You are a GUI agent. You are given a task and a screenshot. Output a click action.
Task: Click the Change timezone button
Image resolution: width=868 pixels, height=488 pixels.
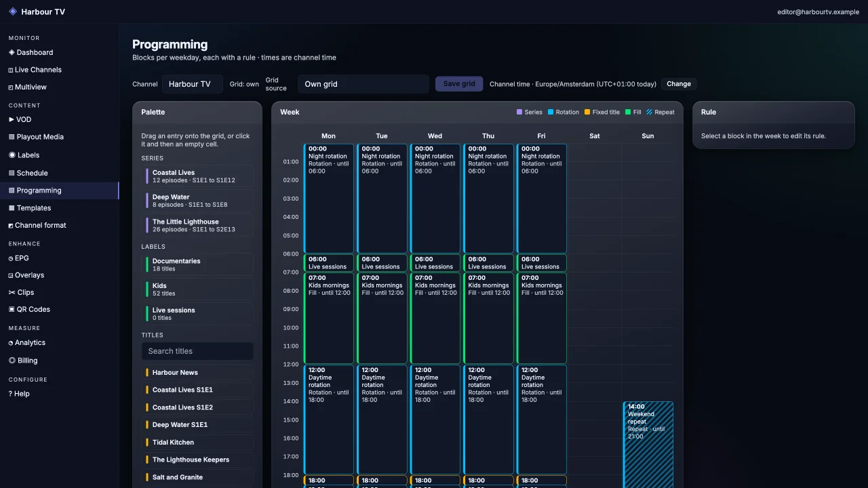[679, 84]
